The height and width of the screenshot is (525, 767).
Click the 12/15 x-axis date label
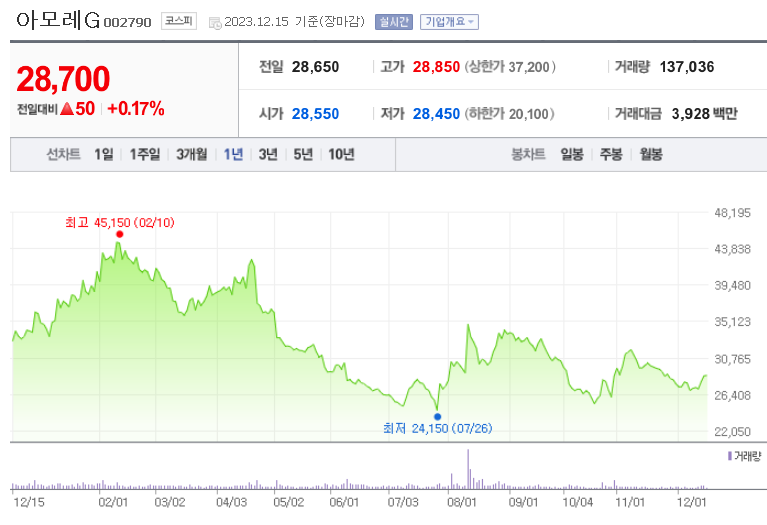[x=29, y=502]
